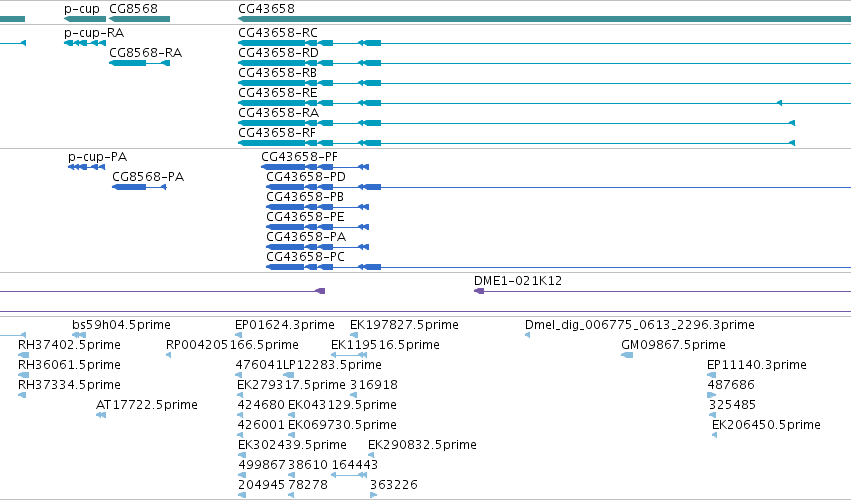This screenshot has width=851, height=500.
Task: Click the feature labeled 78278
Action: (291, 495)
